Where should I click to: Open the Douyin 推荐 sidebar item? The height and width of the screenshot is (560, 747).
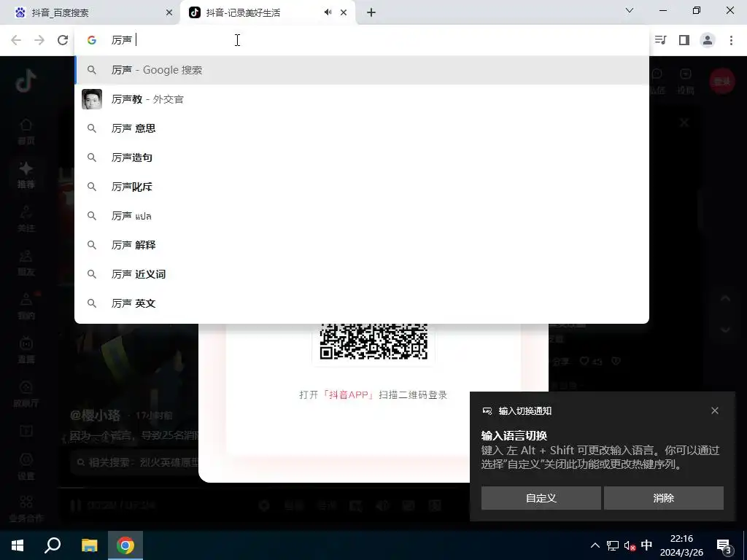[26, 175]
